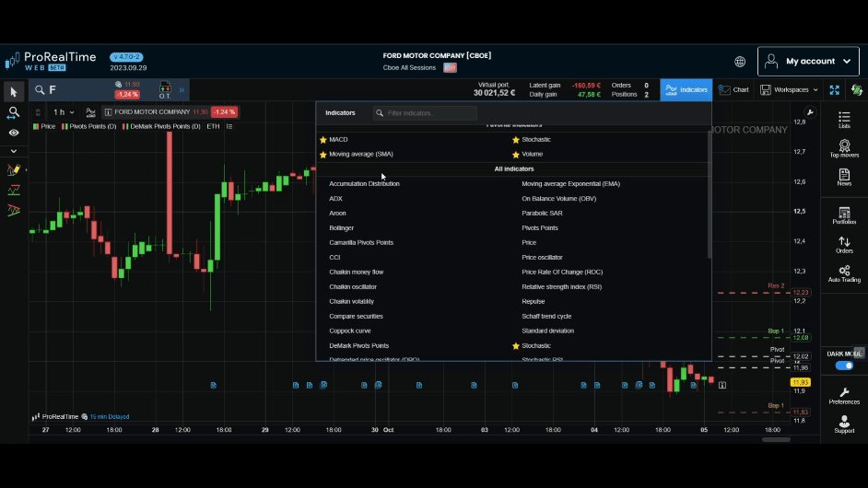Click the yellow 11,93 current price tag
This screenshot has width=868, height=488.
coord(800,382)
